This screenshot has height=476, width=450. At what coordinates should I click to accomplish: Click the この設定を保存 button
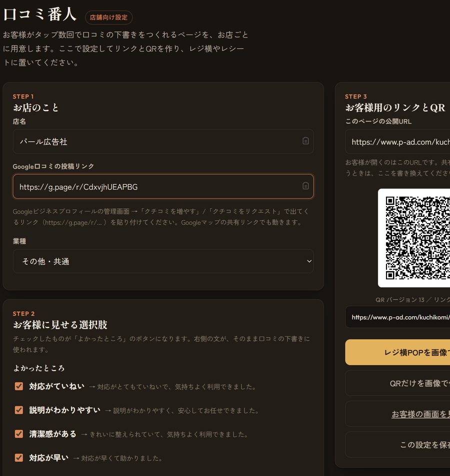[x=397, y=445]
